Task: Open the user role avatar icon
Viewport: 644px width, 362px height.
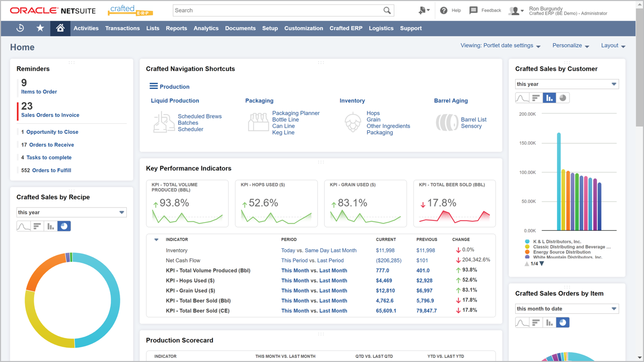Action: pyautogui.click(x=516, y=11)
